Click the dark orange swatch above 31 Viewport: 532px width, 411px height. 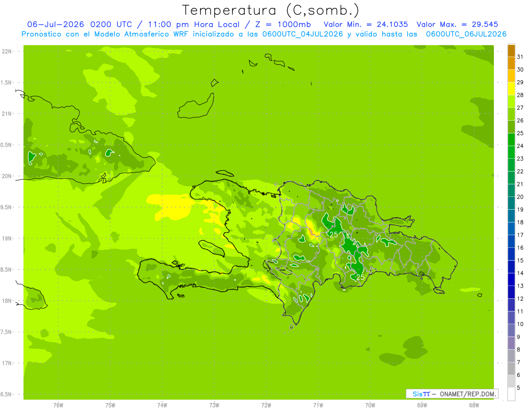(x=511, y=51)
